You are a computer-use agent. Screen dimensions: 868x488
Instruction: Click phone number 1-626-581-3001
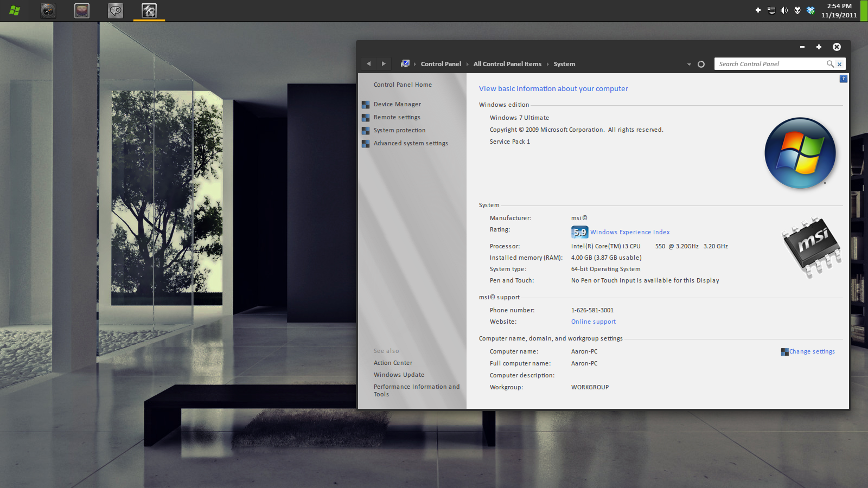592,310
